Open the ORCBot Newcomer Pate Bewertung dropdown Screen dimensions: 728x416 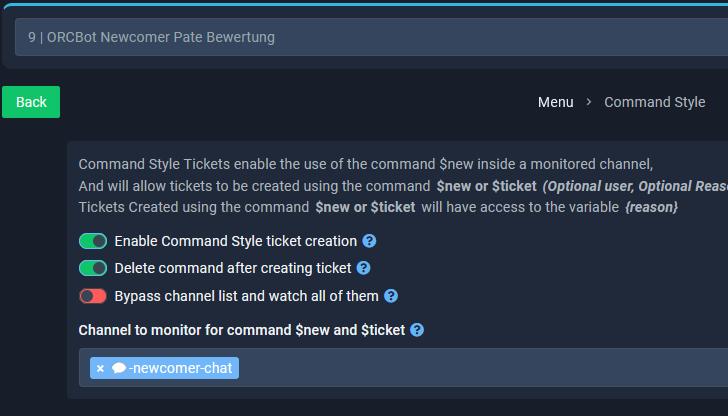(x=370, y=38)
